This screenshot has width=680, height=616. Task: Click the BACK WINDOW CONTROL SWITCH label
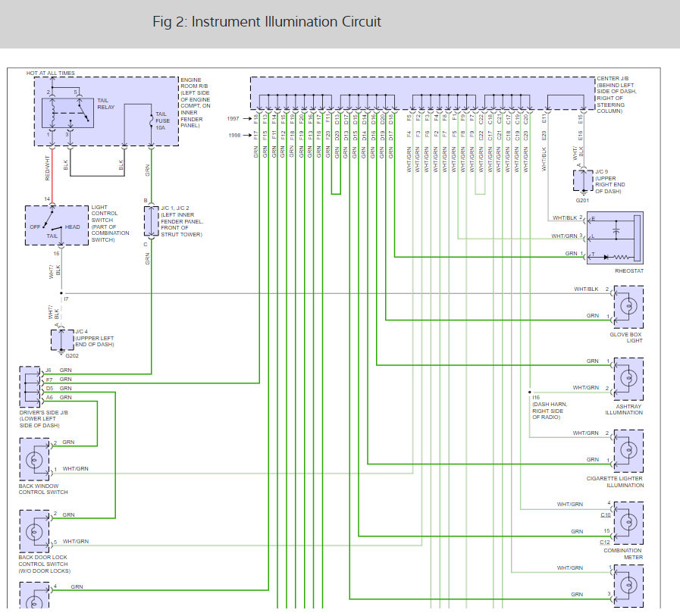pos(43,489)
